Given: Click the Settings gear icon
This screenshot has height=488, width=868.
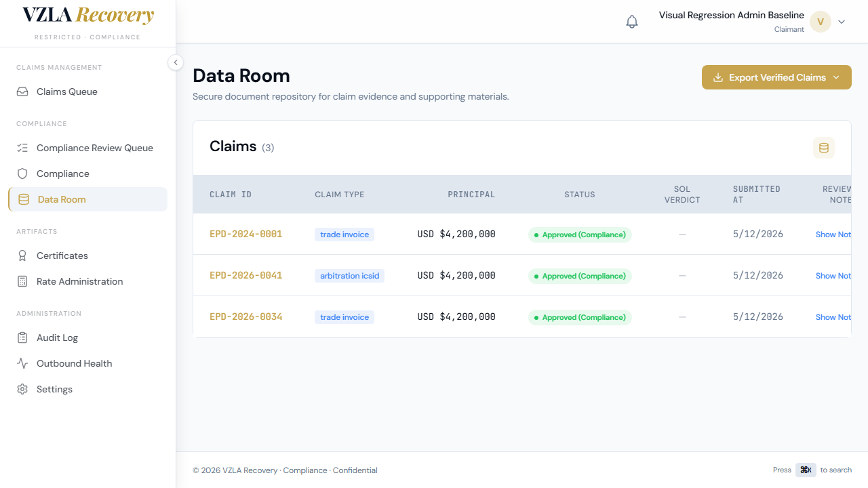Looking at the screenshot, I should point(22,389).
